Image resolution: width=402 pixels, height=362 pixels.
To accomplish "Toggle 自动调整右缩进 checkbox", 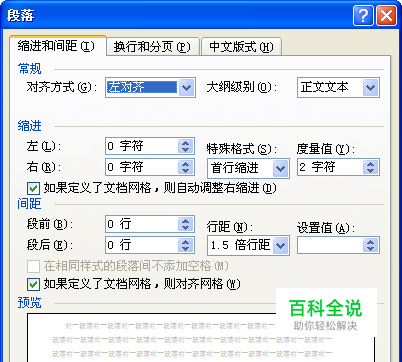I will point(33,188).
